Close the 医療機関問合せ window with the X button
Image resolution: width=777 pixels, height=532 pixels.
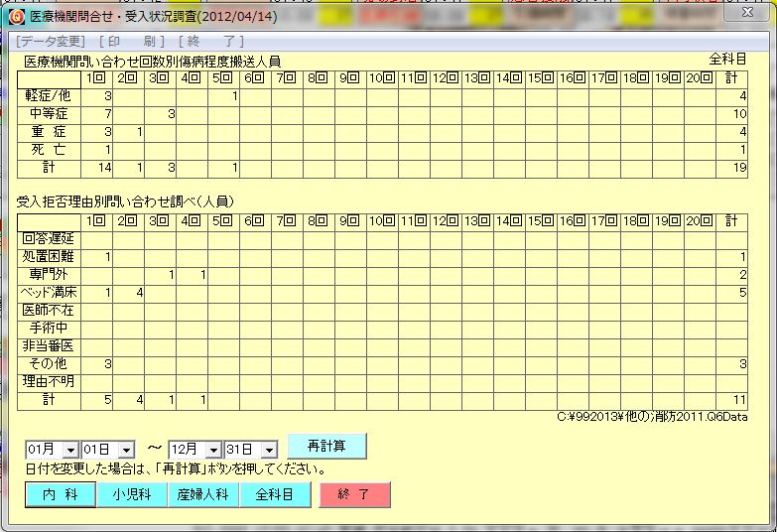coord(748,12)
